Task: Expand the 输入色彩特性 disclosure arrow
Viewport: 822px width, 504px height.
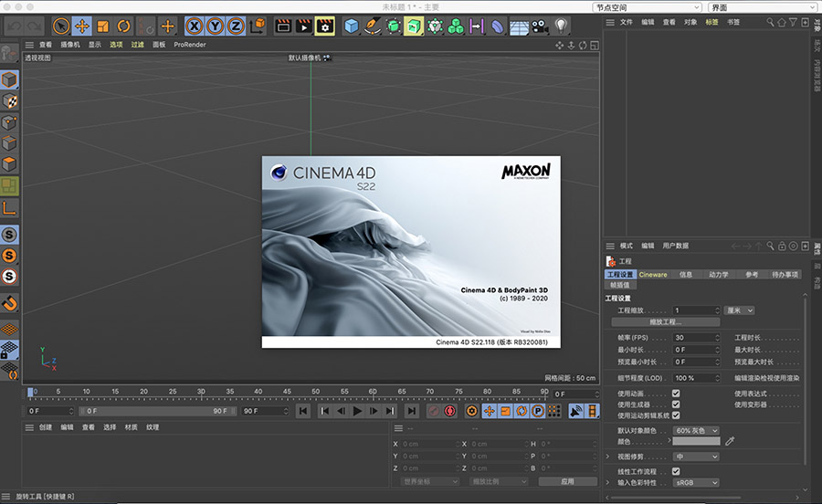Action: 608,482
